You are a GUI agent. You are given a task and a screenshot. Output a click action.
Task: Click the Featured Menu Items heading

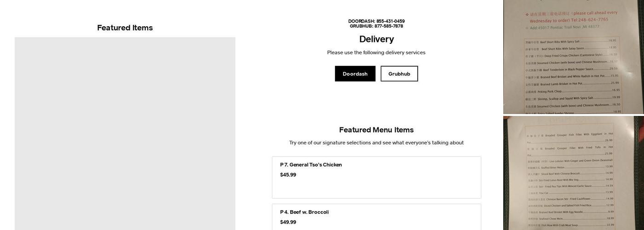(376, 130)
